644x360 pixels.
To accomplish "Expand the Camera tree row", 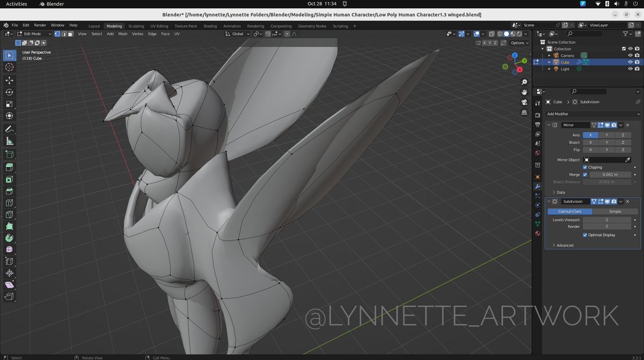I will click(549, 56).
